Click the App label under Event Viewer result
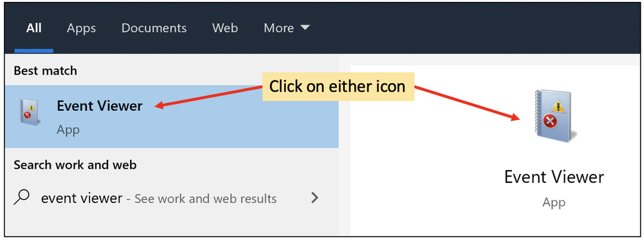 (68, 130)
